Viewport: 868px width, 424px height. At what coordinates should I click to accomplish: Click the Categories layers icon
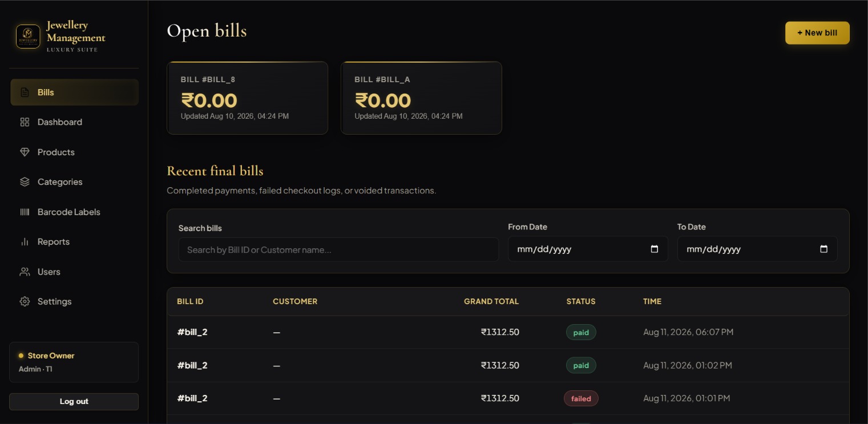pyautogui.click(x=25, y=182)
